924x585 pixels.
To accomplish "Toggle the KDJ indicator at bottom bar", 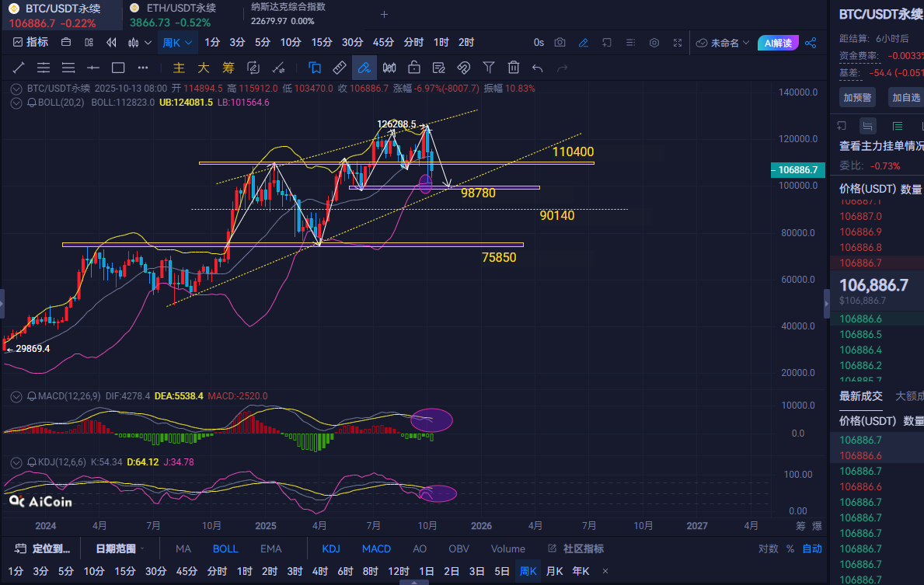I will pyautogui.click(x=330, y=548).
